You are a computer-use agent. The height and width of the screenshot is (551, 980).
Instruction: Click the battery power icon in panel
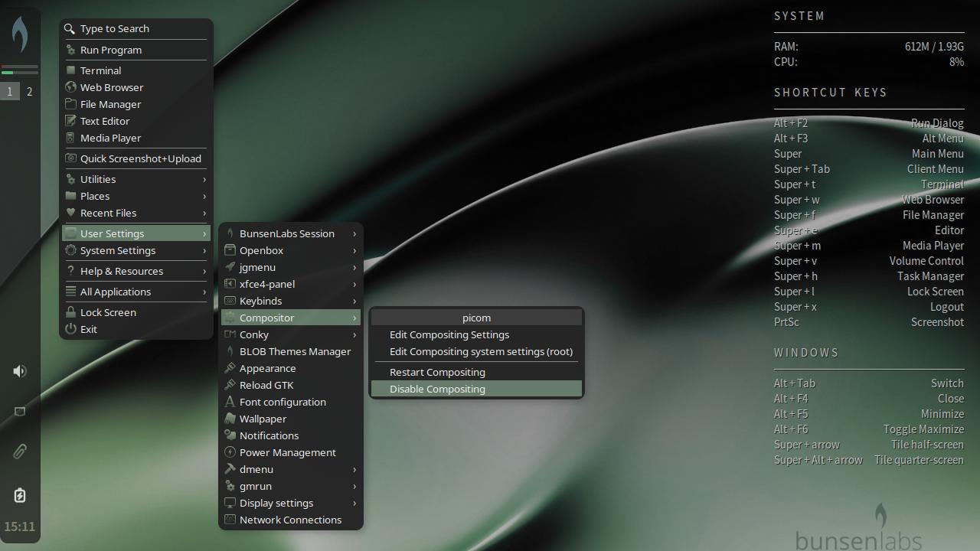pos(20,495)
